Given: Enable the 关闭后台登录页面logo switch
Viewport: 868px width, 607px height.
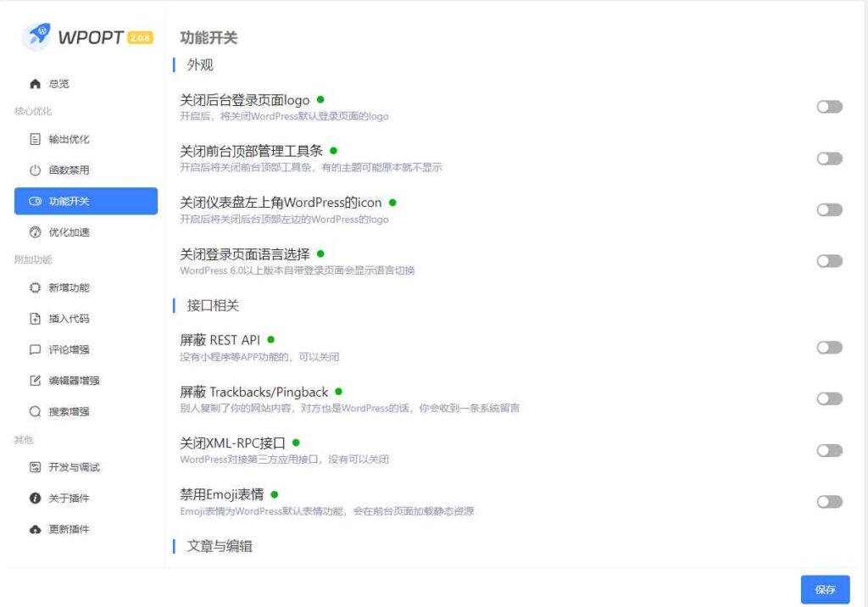Looking at the screenshot, I should 828,107.
